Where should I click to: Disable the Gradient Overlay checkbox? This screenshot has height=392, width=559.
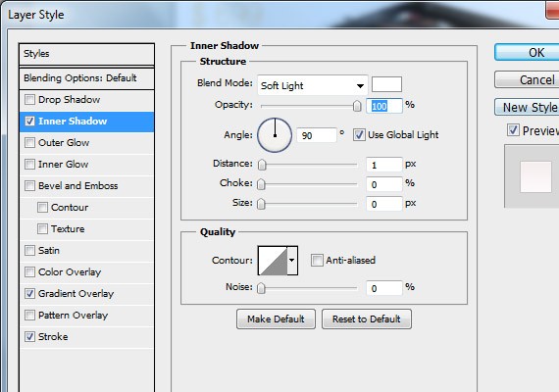(30, 294)
